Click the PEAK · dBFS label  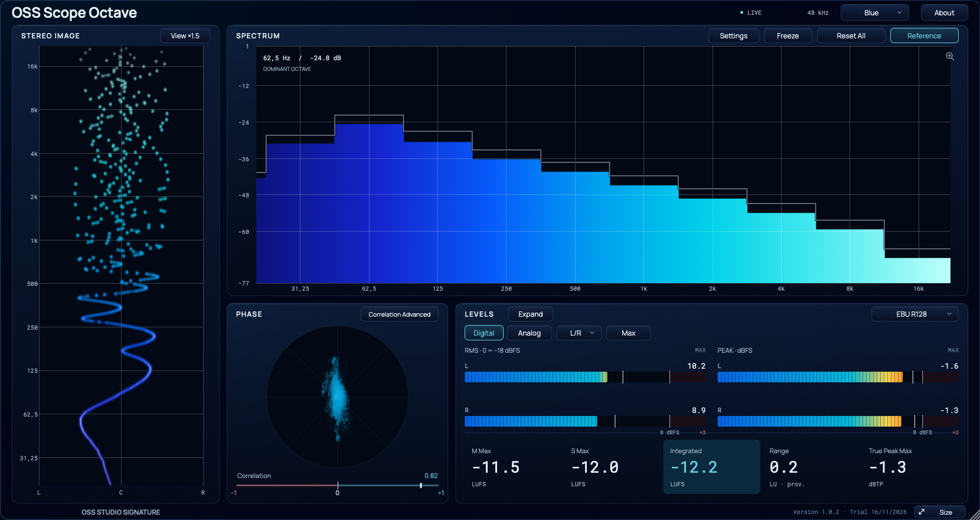pyautogui.click(x=735, y=350)
